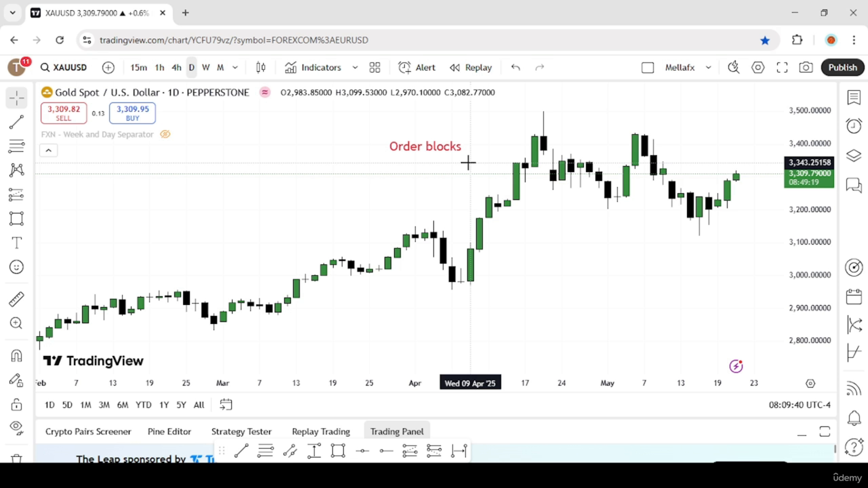This screenshot has width=868, height=488.
Task: Open the emoji icons tool
Action: (x=16, y=267)
